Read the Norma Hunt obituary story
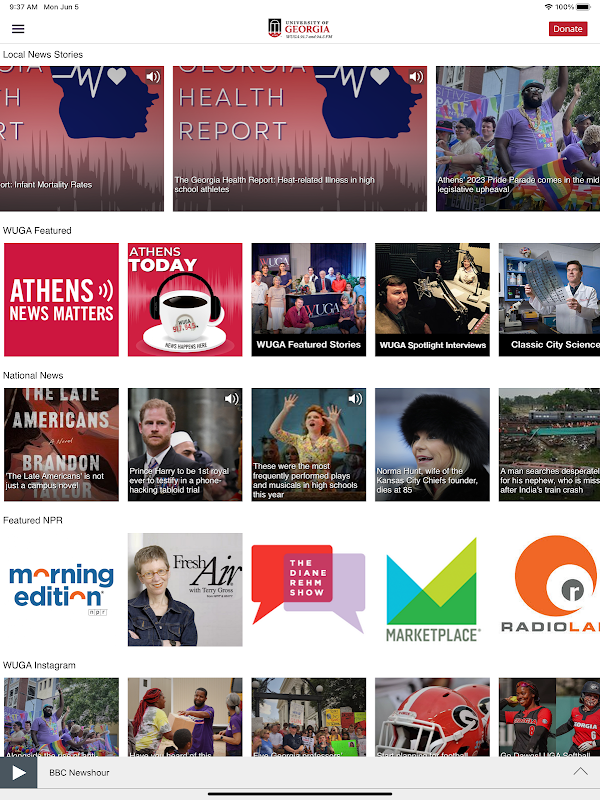 tap(432, 444)
